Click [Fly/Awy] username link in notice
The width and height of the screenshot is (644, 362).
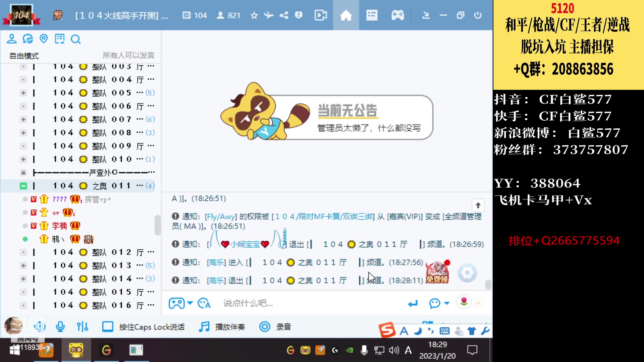click(x=221, y=217)
